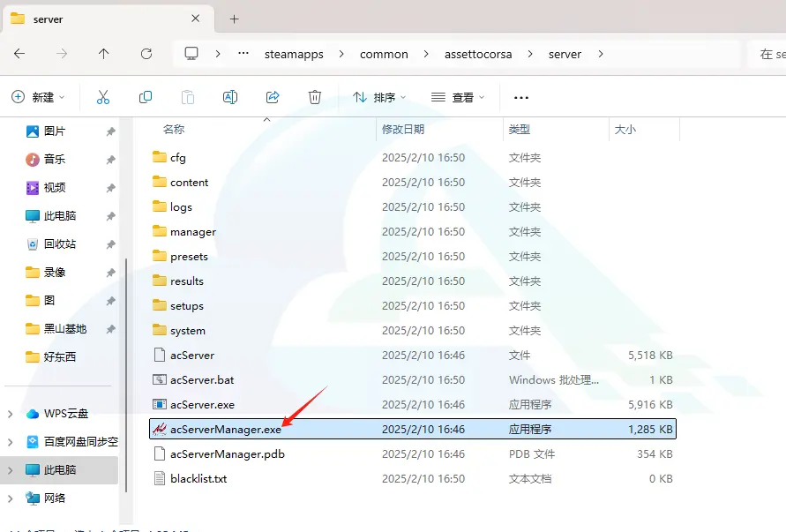This screenshot has width=786, height=532.
Task: Expand the WPS云盘 tree node
Action: (10, 414)
